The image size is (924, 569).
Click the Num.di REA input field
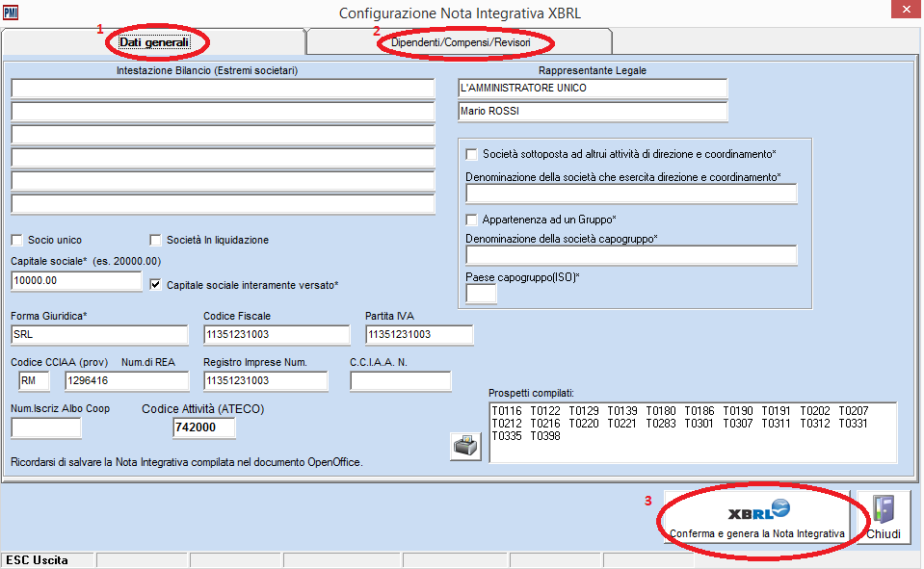[x=128, y=381]
